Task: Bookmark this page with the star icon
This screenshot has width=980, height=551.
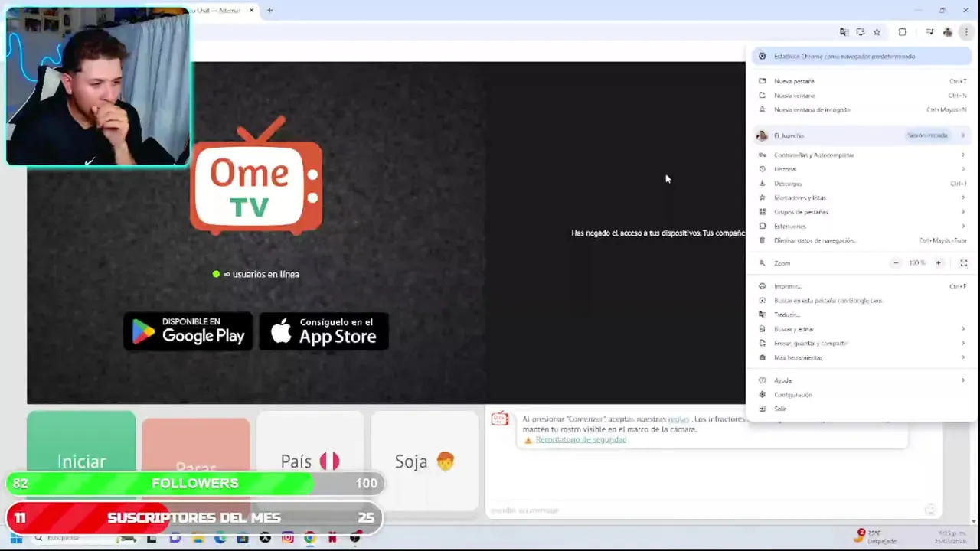Action: point(877,32)
